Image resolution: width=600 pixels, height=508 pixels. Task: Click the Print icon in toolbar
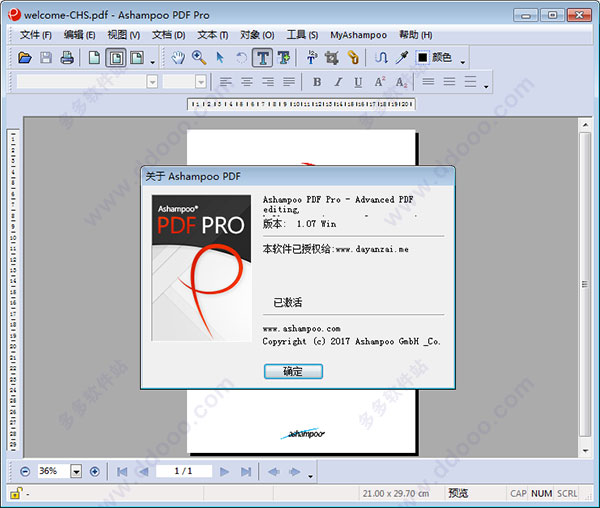pyautogui.click(x=67, y=58)
